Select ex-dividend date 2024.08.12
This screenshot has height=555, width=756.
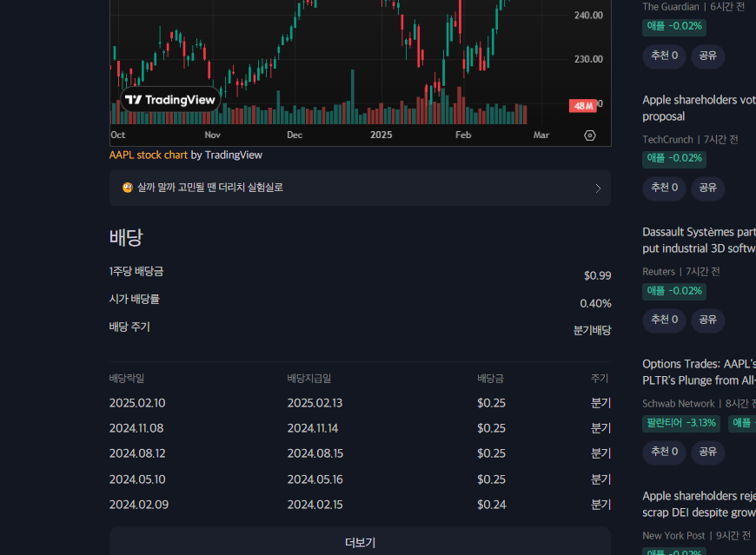(137, 453)
